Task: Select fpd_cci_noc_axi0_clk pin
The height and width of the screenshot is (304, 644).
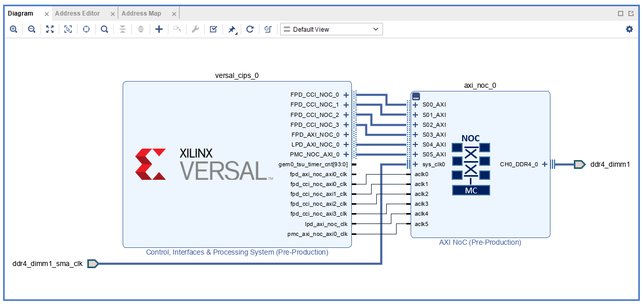Action: pos(319,184)
